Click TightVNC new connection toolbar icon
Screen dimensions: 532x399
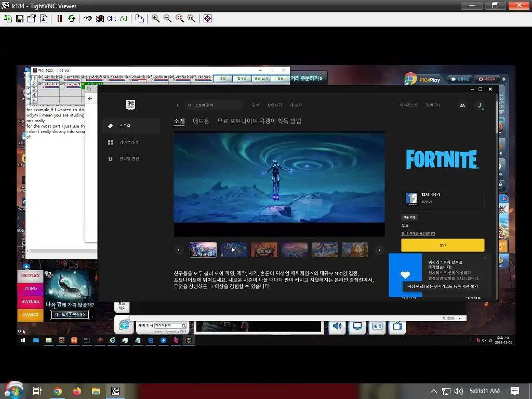tap(8, 19)
